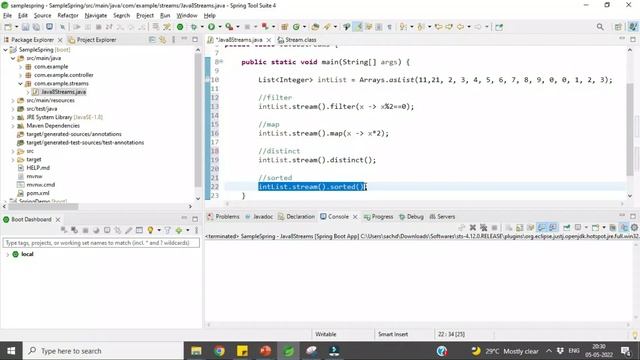Click the Search magnifier icon at top right
Viewport: 640px width, 360px height.
(600, 27)
